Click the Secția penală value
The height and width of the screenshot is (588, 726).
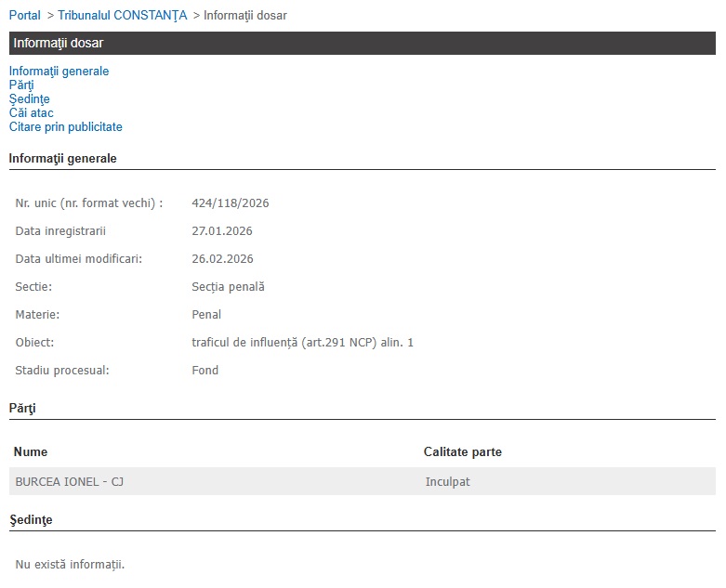click(228, 287)
